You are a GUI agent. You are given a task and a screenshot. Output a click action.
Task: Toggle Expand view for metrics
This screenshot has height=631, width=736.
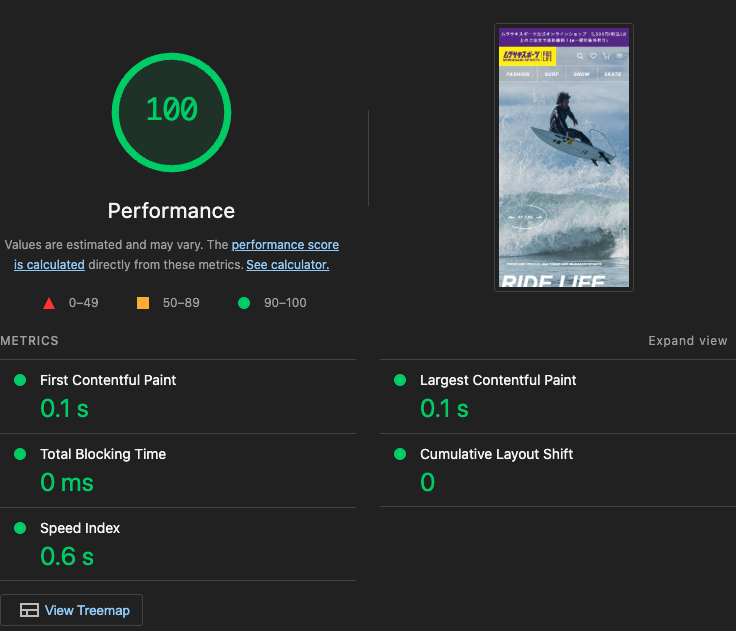[x=688, y=341]
